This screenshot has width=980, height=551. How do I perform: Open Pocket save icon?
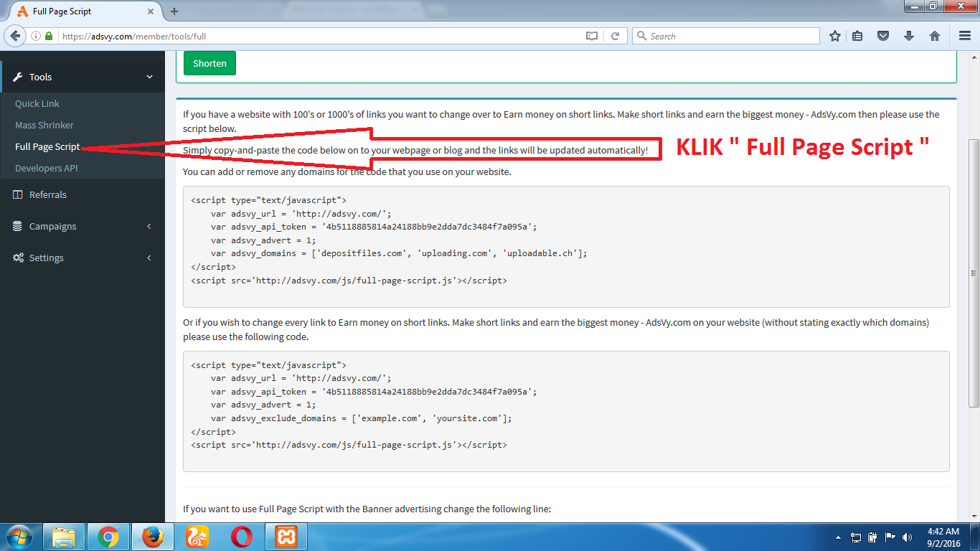[x=884, y=36]
